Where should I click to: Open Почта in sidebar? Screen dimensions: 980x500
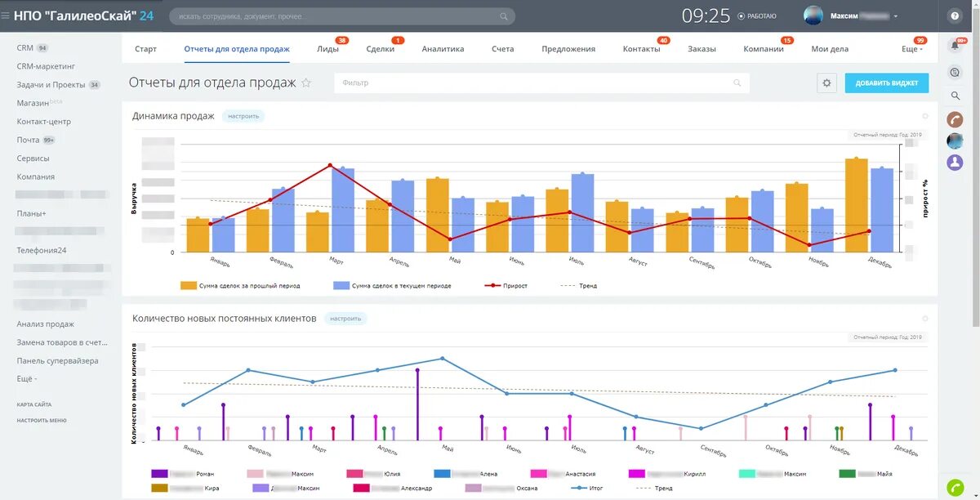tap(29, 140)
